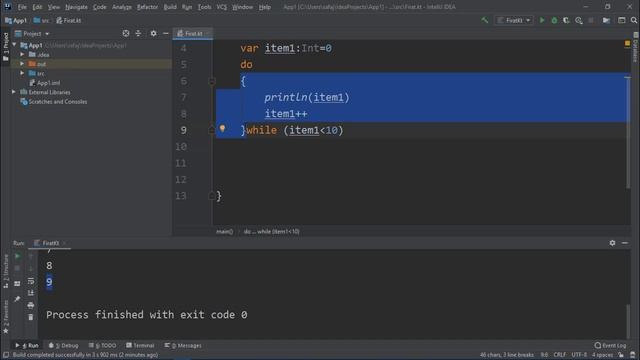
Task: Toggle the Favorites side tool window stripe
Action: tap(5, 317)
